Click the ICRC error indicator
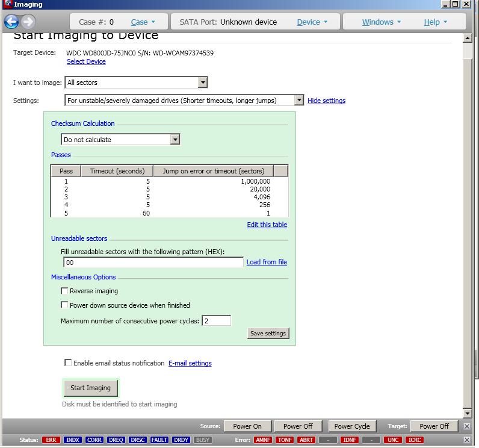Image resolution: width=479 pixels, height=448 pixels. point(415,440)
